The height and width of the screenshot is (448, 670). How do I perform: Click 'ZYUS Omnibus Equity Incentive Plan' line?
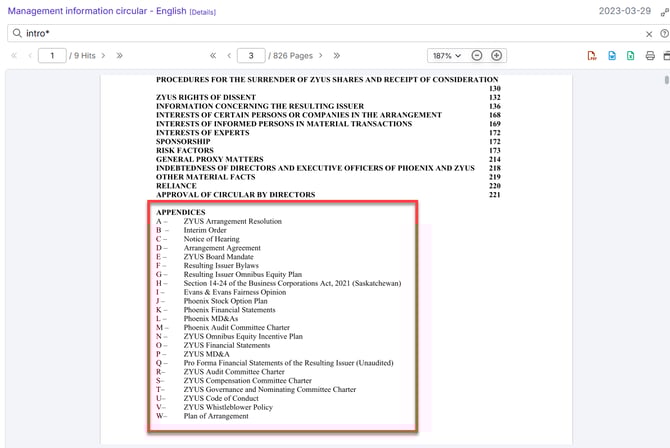click(x=243, y=336)
